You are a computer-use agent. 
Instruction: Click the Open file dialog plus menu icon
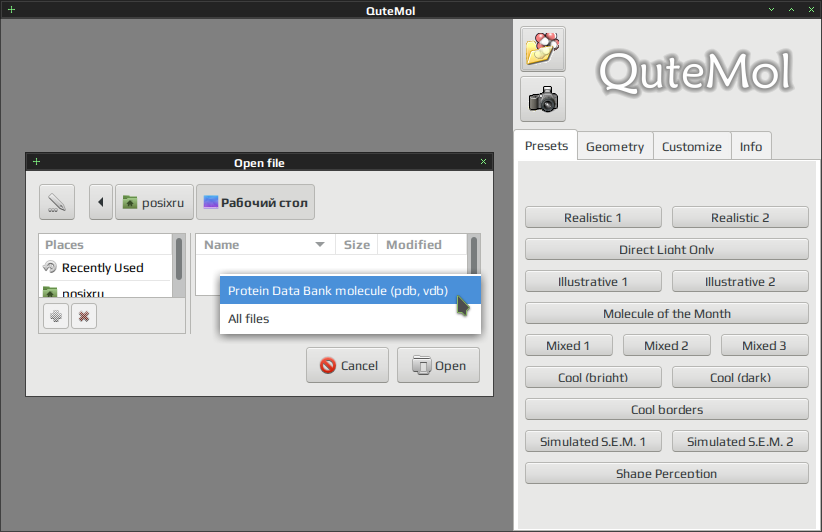point(36,161)
